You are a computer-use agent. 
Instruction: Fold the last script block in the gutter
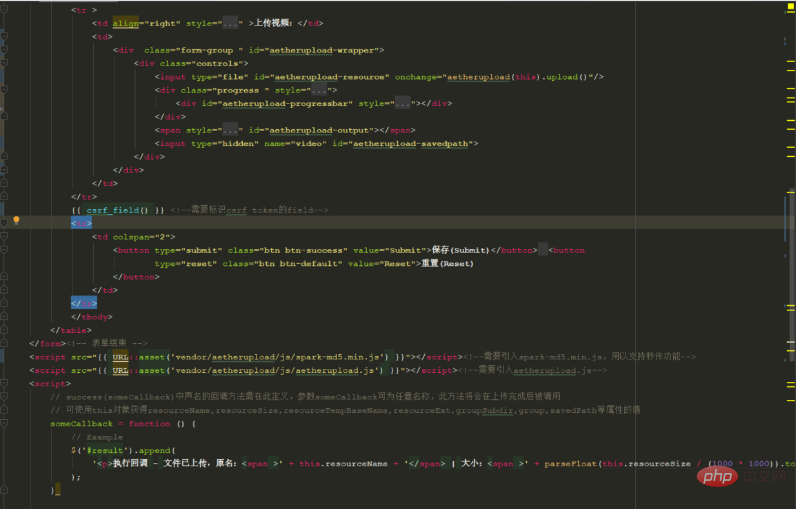5,383
